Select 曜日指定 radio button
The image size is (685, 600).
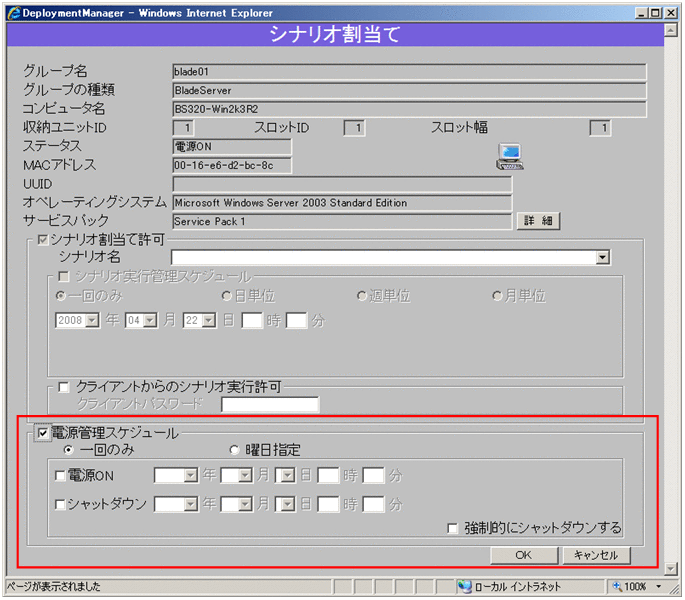[235, 450]
